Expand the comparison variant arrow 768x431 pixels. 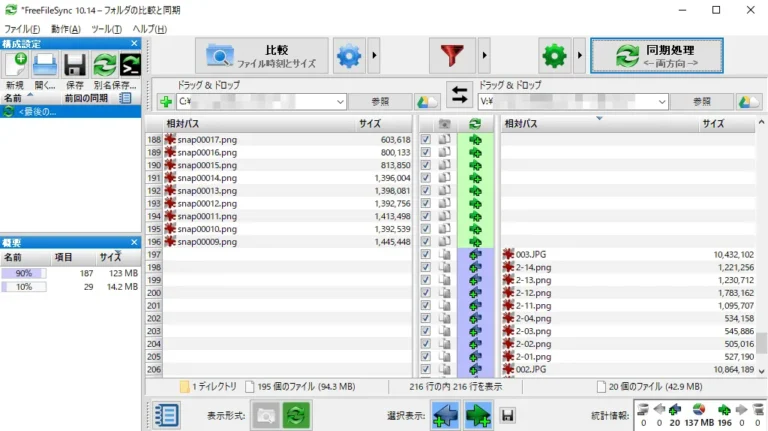pyautogui.click(x=374, y=56)
